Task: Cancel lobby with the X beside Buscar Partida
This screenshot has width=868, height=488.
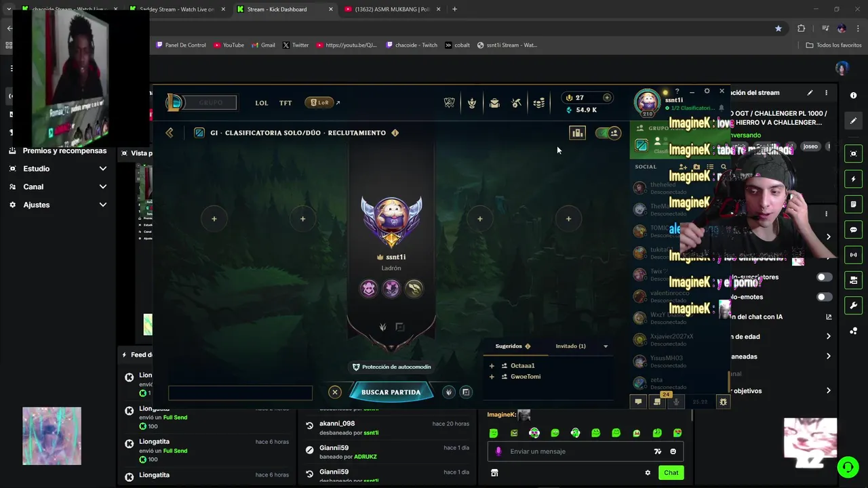Action: click(x=335, y=392)
